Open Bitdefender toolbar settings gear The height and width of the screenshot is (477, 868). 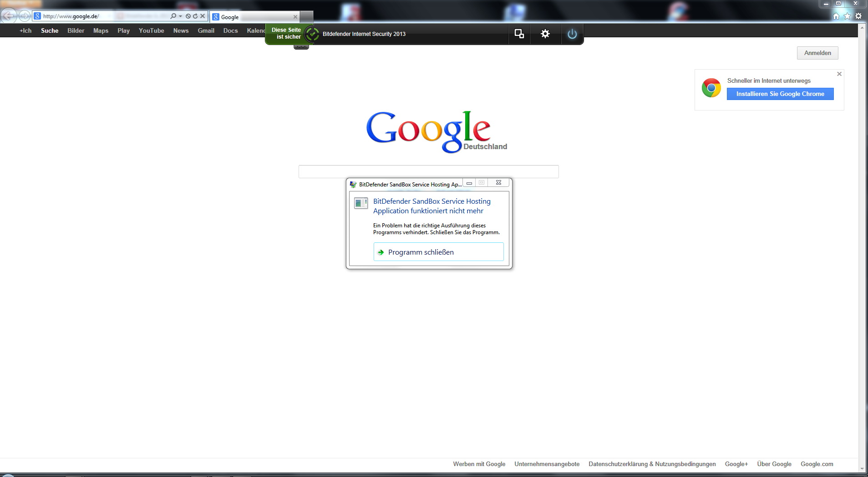tap(545, 34)
